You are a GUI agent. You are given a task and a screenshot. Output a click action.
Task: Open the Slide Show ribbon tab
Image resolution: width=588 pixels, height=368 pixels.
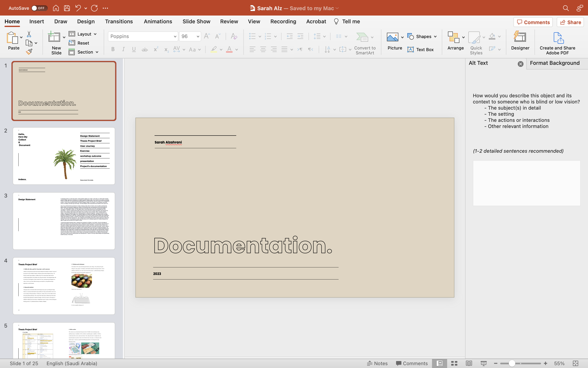pyautogui.click(x=196, y=21)
